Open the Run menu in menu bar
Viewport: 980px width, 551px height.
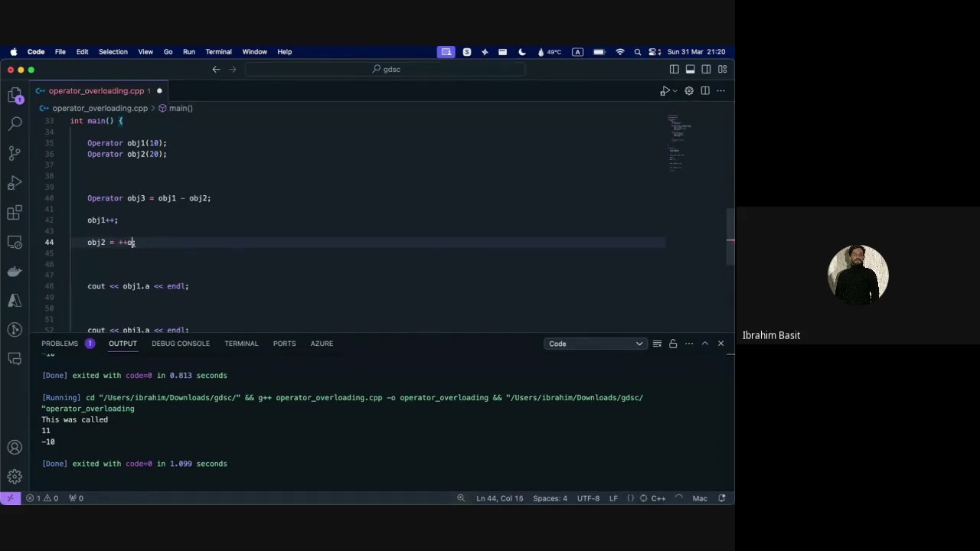[x=188, y=52]
